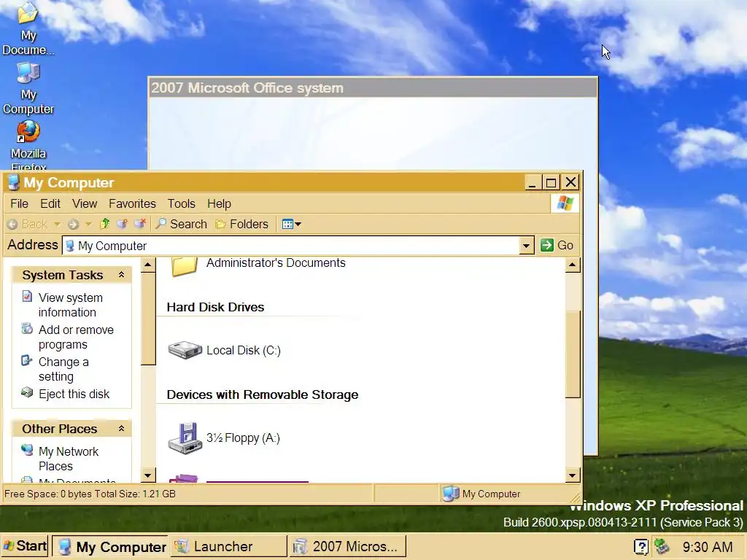Click 2007 Microsoft Office system title bar

point(373,87)
